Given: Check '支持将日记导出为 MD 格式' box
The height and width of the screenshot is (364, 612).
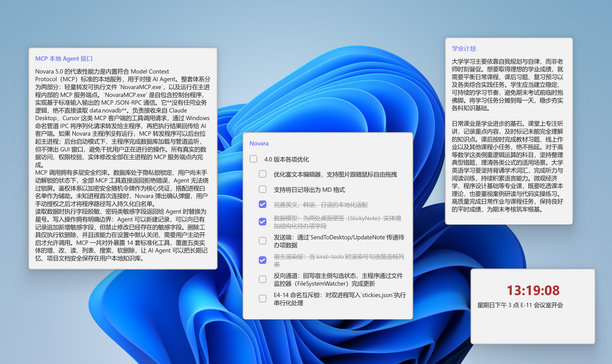Looking at the screenshot, I should [263, 189].
